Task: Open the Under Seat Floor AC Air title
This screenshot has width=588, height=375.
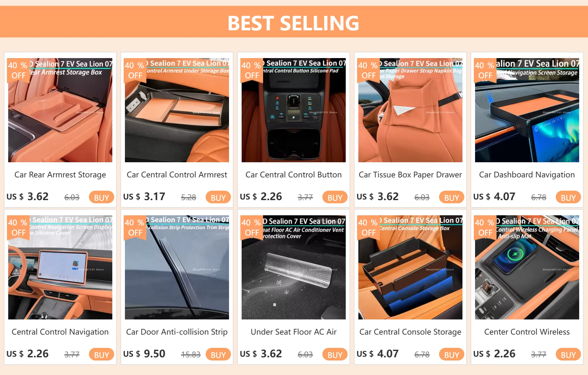Action: 294,332
